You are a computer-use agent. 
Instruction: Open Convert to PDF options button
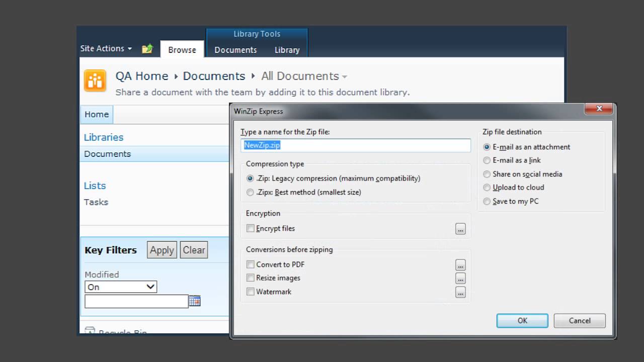pos(460,265)
